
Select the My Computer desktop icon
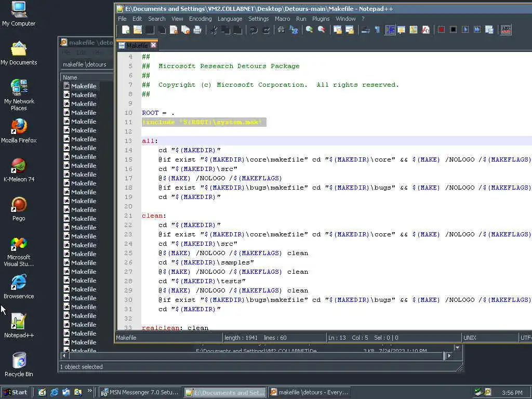point(19,14)
